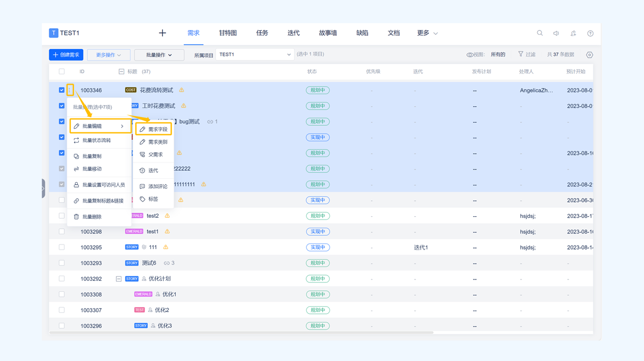Click person icon beside 优化计划
644x361 pixels.
coord(144,279)
